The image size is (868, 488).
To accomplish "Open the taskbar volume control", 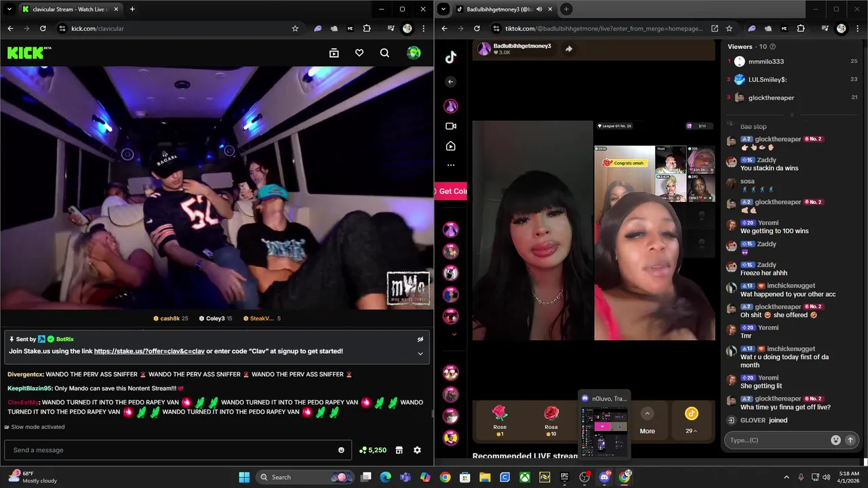I will click(x=826, y=477).
